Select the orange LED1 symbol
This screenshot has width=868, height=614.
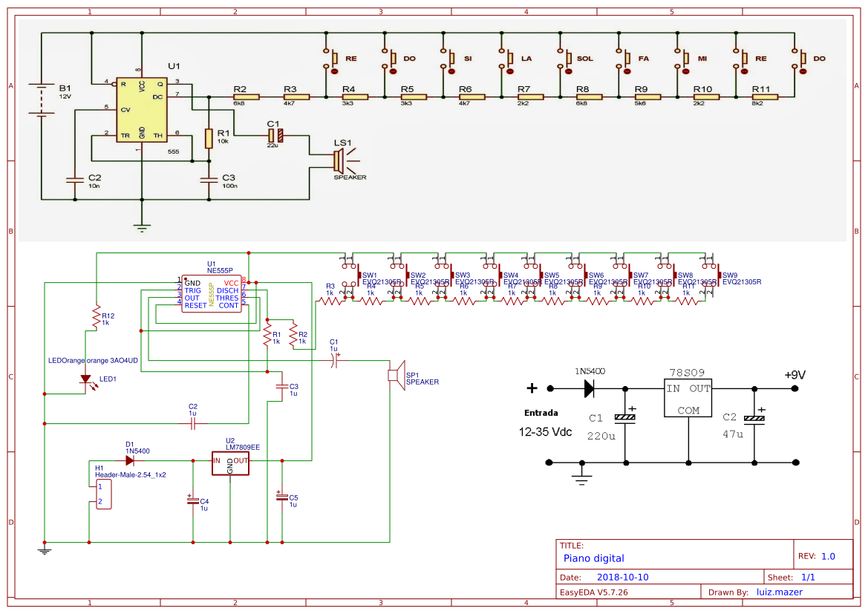coord(87,379)
